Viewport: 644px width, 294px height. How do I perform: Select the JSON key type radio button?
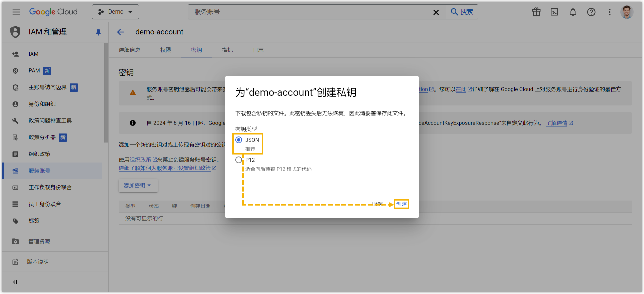(239, 140)
